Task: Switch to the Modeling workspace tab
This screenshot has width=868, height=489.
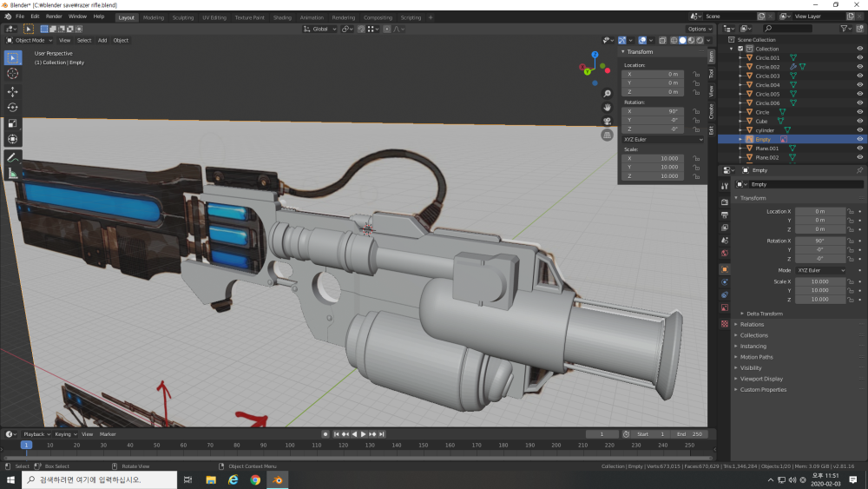Action: tap(154, 17)
